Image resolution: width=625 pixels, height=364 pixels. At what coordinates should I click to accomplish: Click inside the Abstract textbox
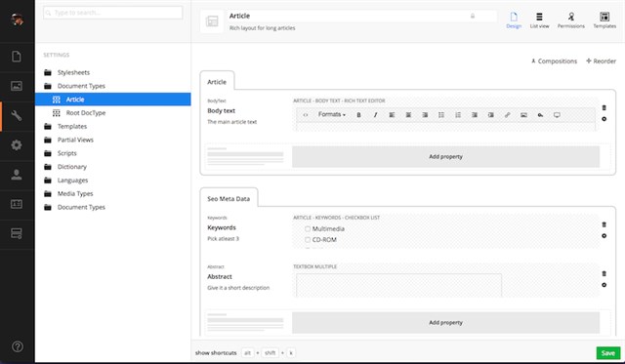(x=398, y=285)
